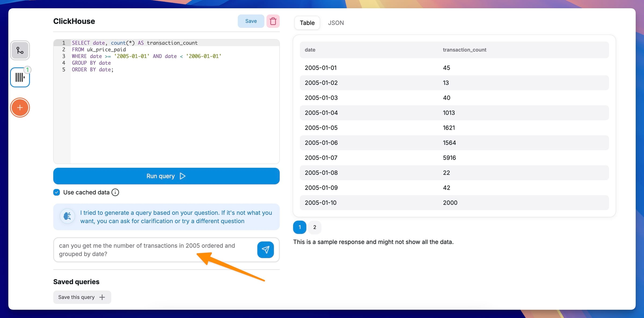Switch to the JSON tab

(x=336, y=23)
